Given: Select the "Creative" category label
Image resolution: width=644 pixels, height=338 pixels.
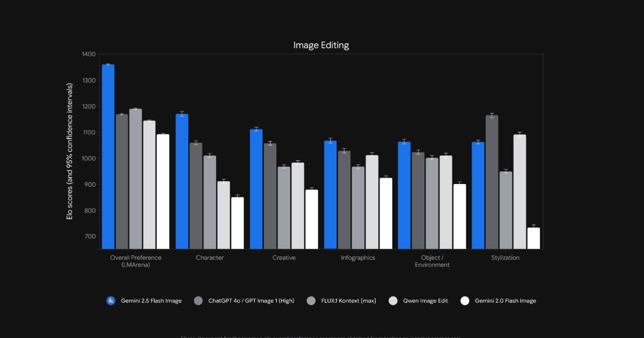Looking at the screenshot, I should (284, 258).
